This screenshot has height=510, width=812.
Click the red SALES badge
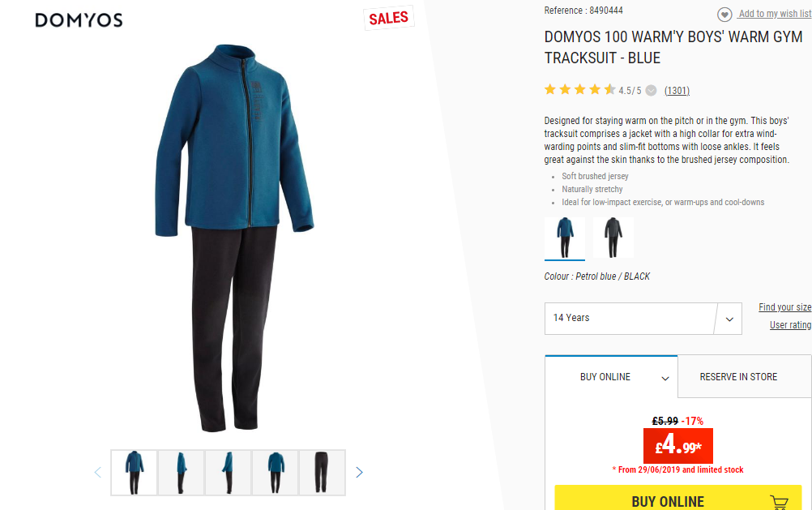pos(389,18)
